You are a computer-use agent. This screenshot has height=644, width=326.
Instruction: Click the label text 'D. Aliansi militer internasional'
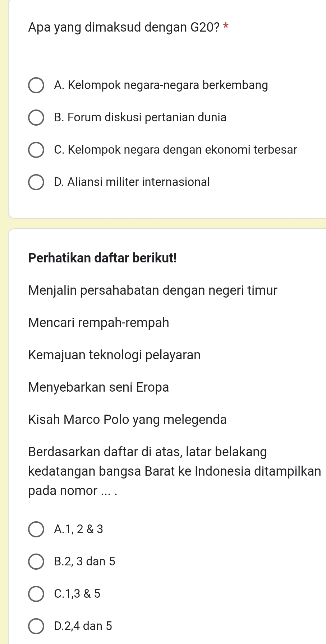[132, 182]
